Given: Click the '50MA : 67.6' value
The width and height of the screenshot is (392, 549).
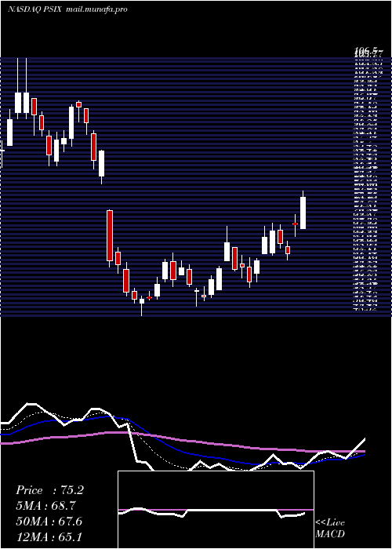Looking at the screenshot, I should tap(49, 521).
